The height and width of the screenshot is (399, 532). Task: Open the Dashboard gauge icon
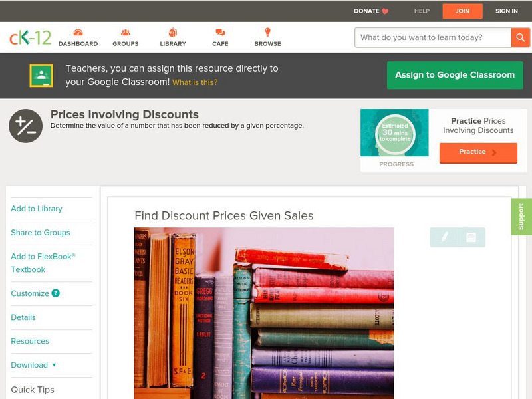coord(78,32)
